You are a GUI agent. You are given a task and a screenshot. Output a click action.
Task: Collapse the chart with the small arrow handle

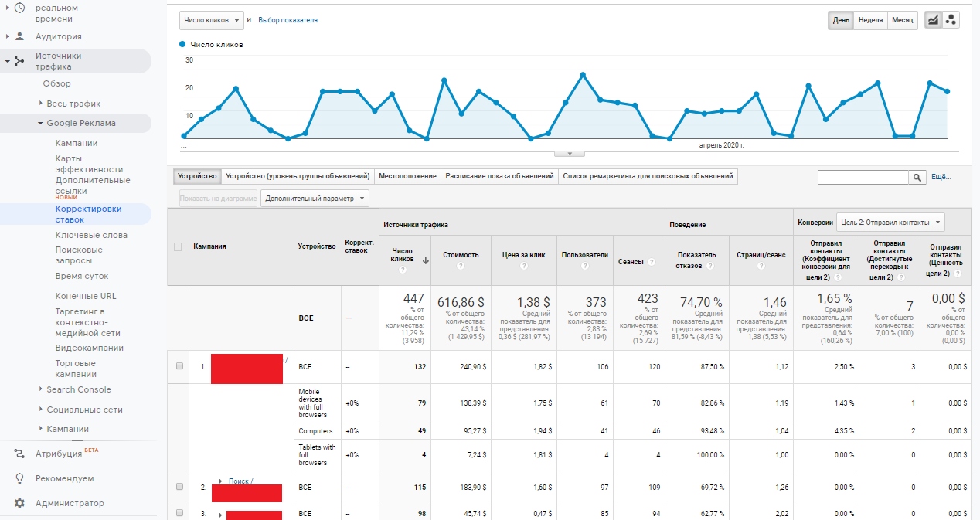[570, 154]
